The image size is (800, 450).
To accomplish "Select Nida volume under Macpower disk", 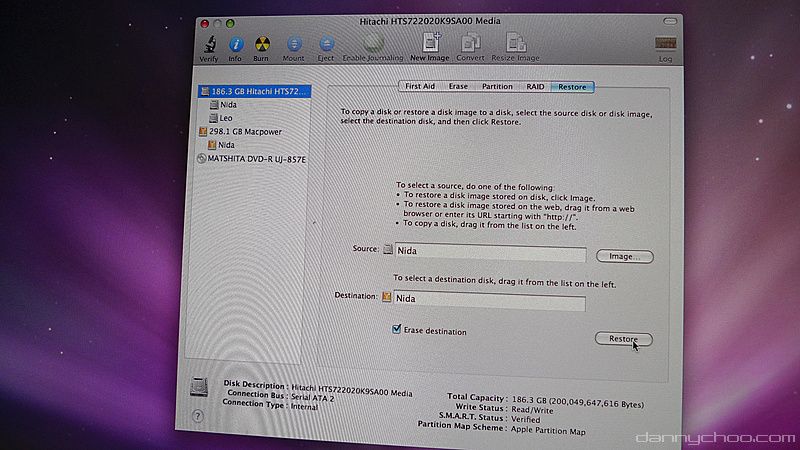I will coord(221,145).
